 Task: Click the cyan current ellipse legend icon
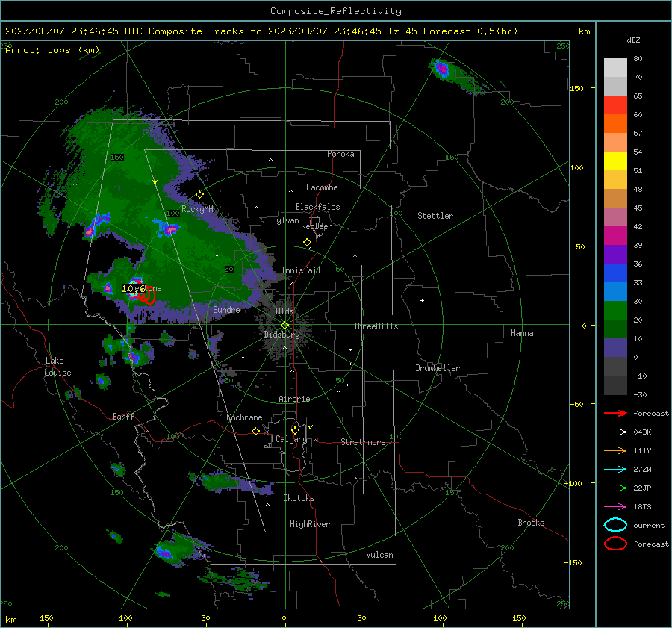point(615,525)
